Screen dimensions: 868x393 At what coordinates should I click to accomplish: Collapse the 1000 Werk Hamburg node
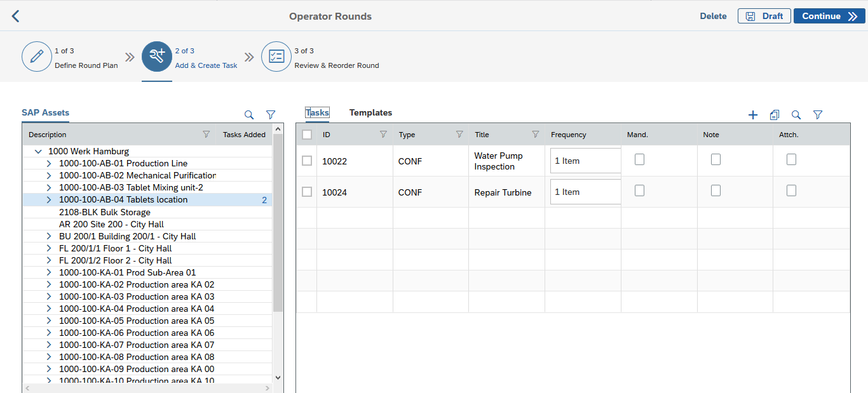[38, 152]
